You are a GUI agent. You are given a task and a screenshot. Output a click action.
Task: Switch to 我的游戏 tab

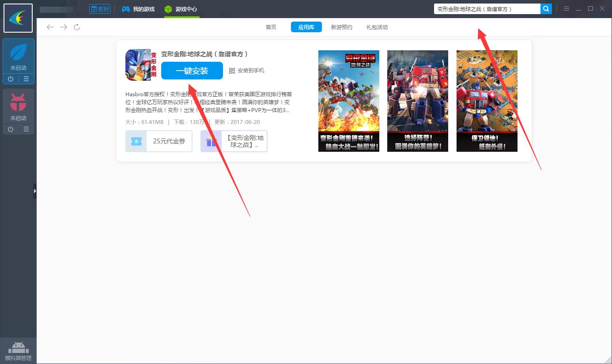138,9
